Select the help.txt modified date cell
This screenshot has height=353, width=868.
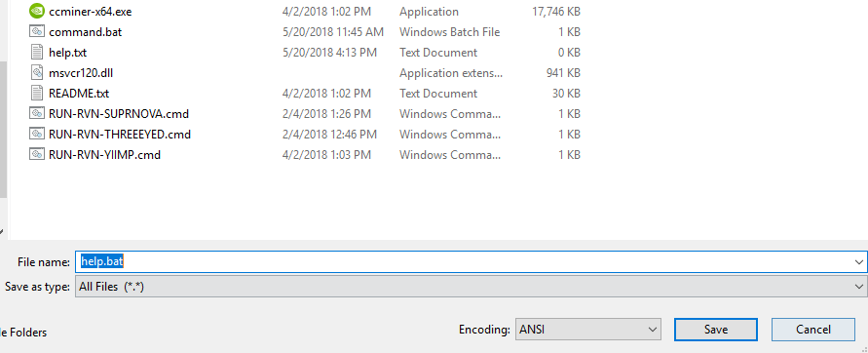(329, 52)
